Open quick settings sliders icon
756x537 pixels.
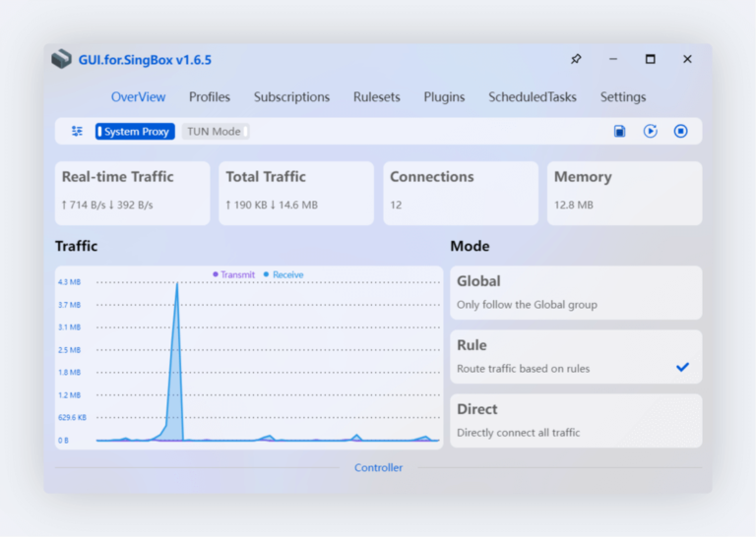click(77, 131)
